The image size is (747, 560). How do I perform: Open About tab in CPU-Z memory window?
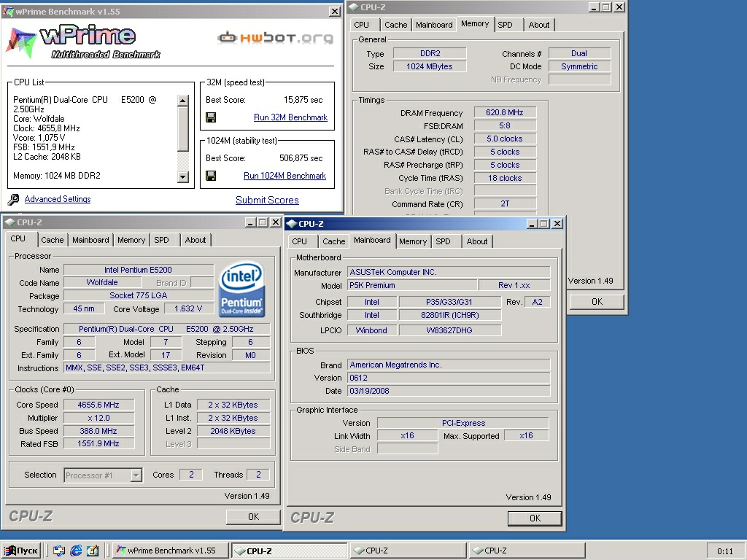539,25
